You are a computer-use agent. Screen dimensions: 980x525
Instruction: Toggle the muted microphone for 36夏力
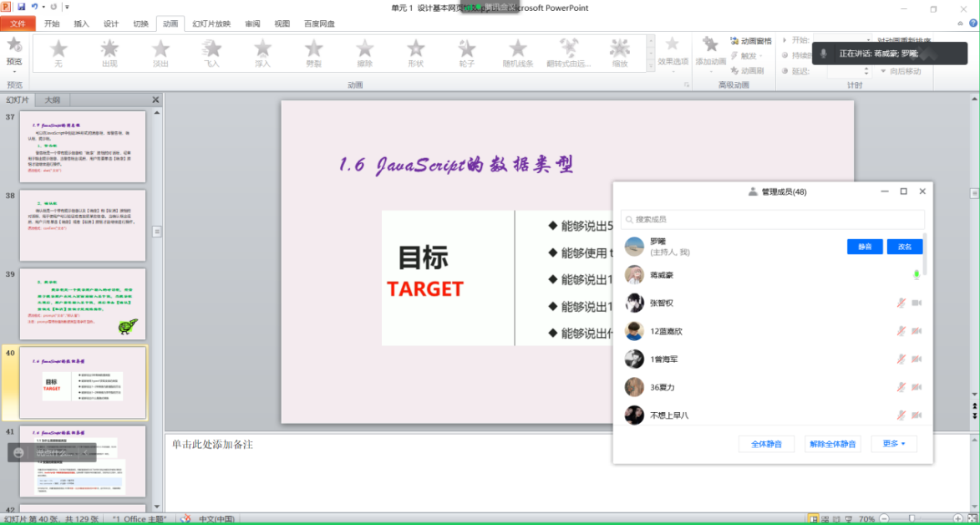click(901, 387)
